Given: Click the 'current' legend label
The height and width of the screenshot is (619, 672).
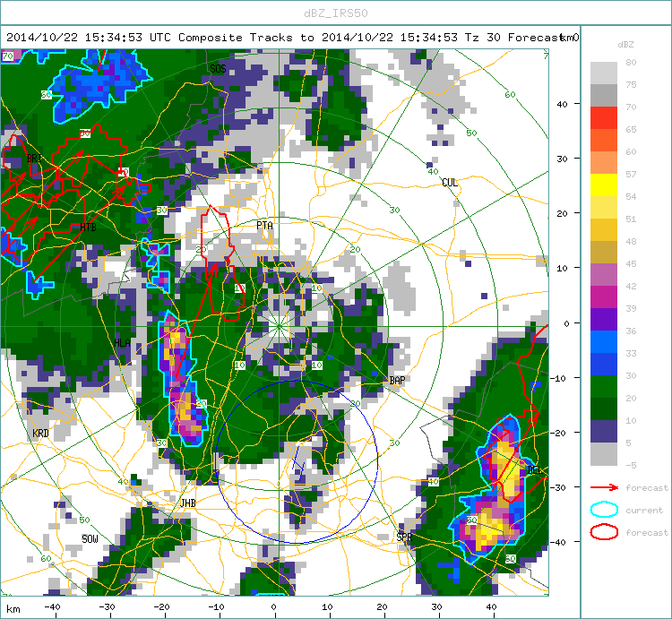Looking at the screenshot, I should coord(644,511).
